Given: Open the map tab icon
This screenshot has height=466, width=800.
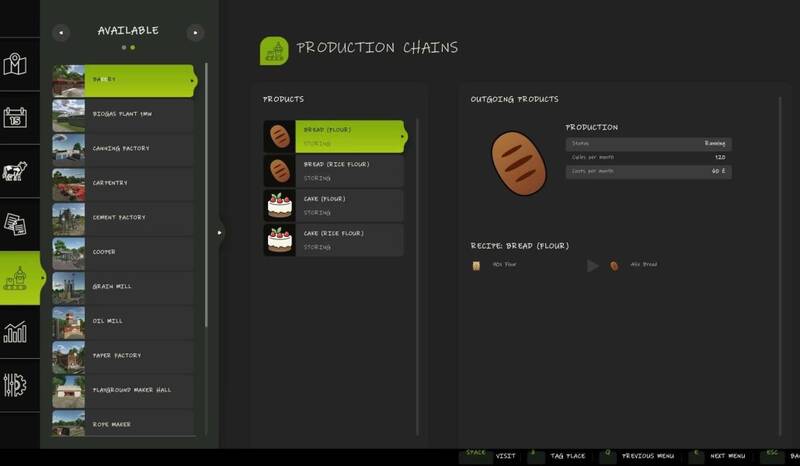Looking at the screenshot, I should 15,65.
